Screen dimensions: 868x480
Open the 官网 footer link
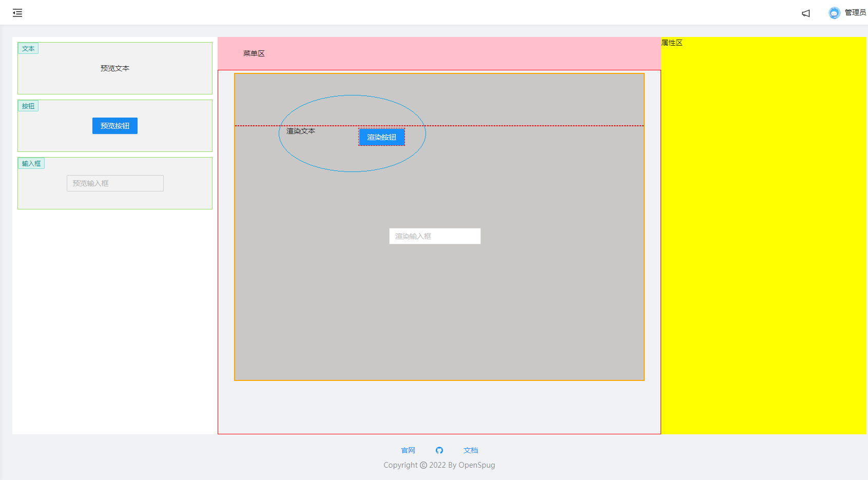coord(408,450)
